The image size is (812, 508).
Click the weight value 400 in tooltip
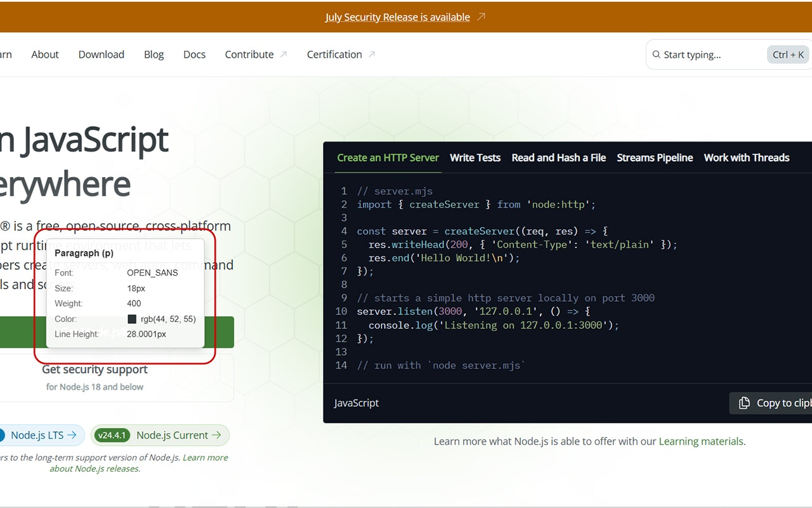tap(134, 304)
